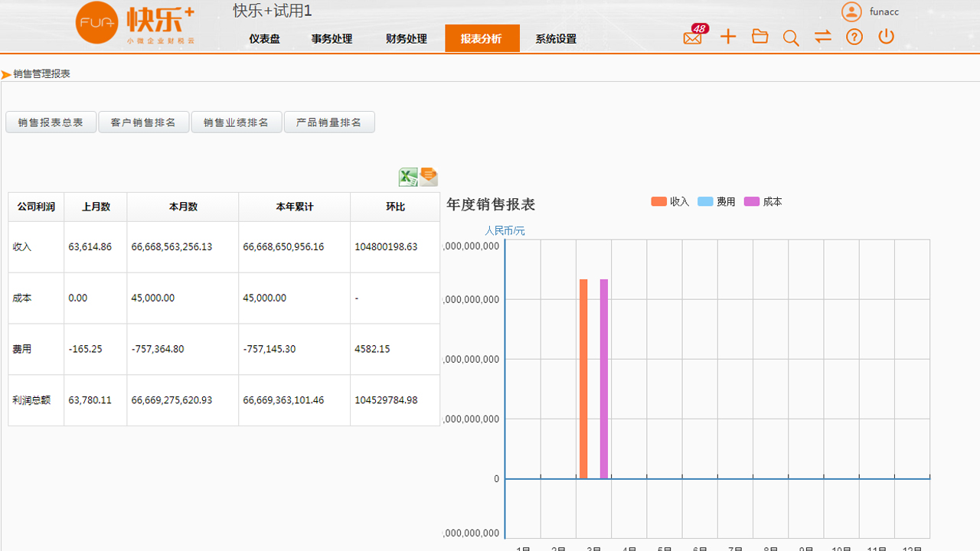Toggle the 费用 legend swatch

coord(705,202)
